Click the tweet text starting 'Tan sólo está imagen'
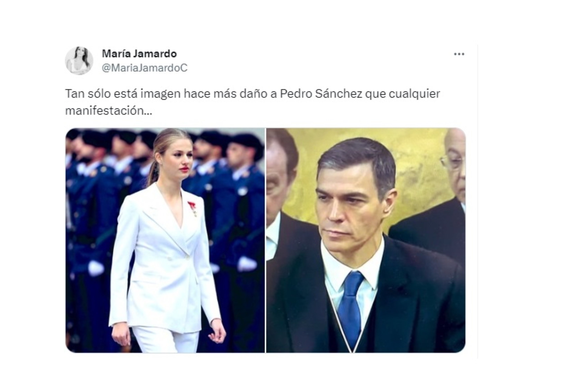Screen dimensions: 565x392 coord(252,102)
